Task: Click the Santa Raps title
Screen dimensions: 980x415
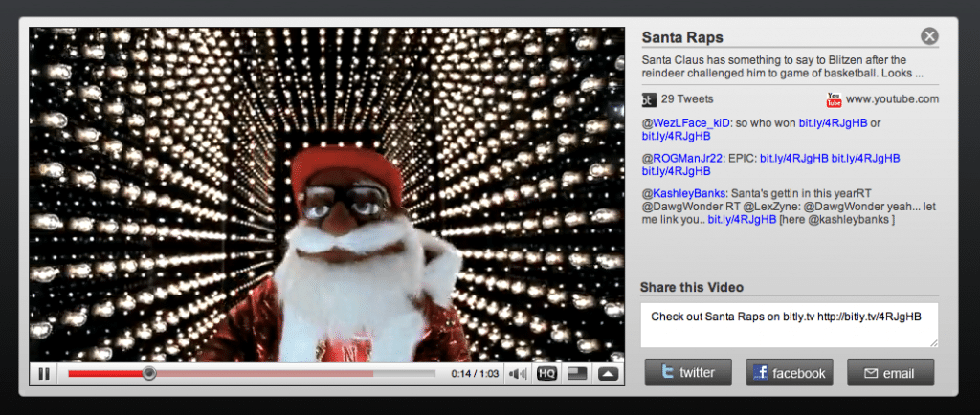Action: click(681, 37)
